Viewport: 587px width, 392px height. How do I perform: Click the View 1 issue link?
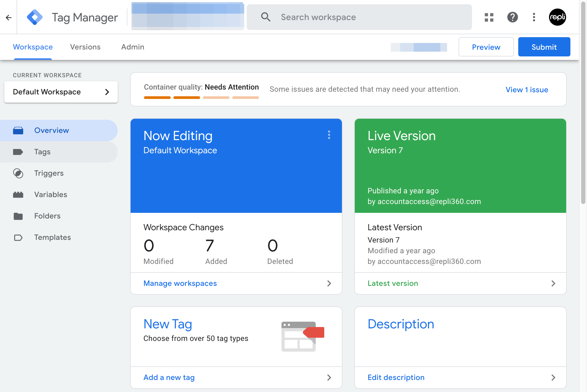click(527, 90)
